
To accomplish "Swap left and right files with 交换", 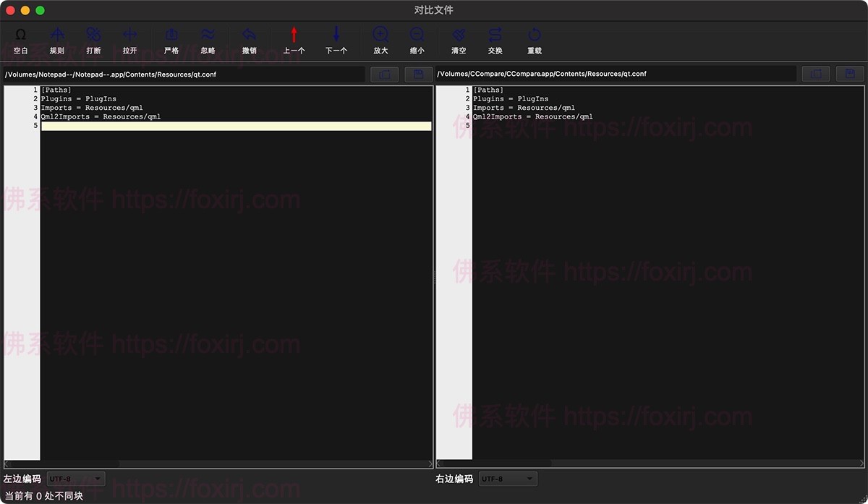I will pos(495,36).
